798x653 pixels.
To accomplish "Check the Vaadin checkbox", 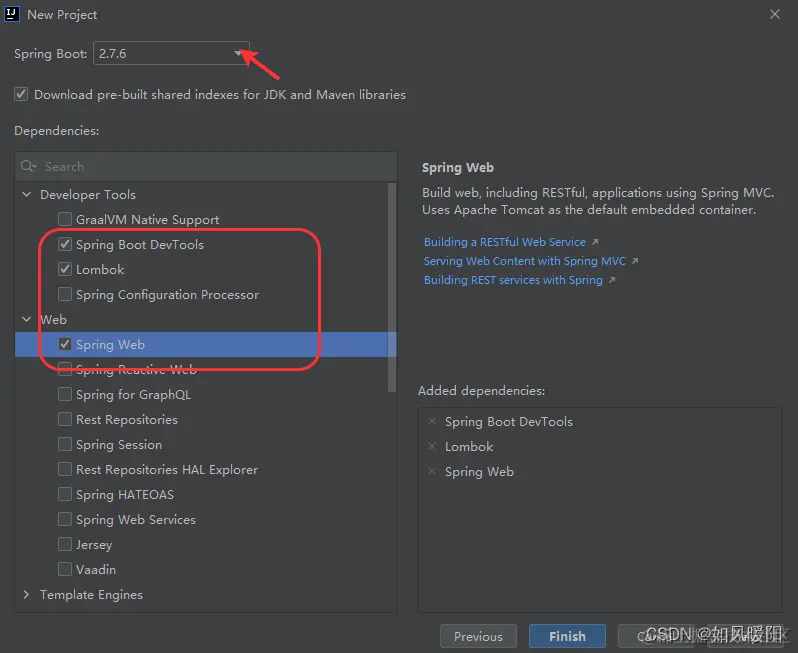I will pos(65,569).
